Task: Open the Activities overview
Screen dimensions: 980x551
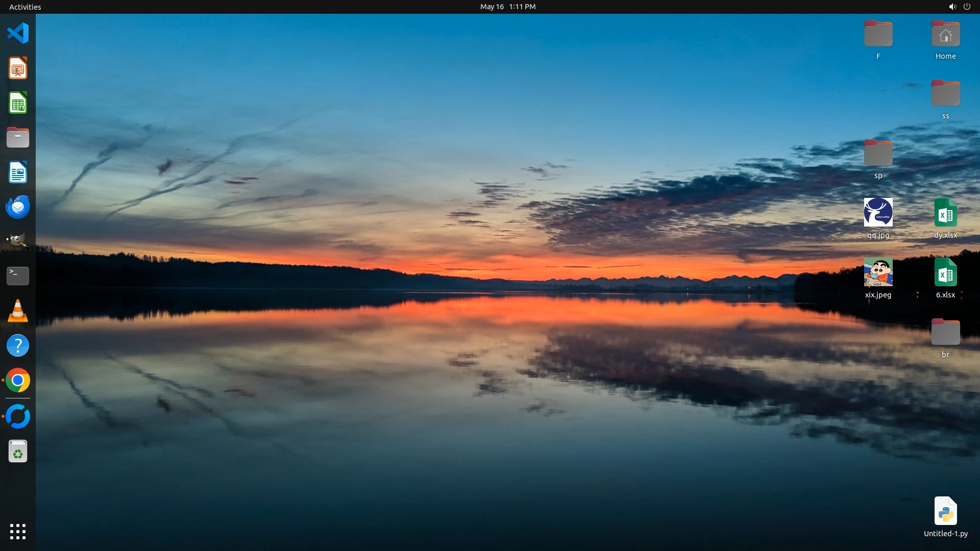Action: pos(25,7)
